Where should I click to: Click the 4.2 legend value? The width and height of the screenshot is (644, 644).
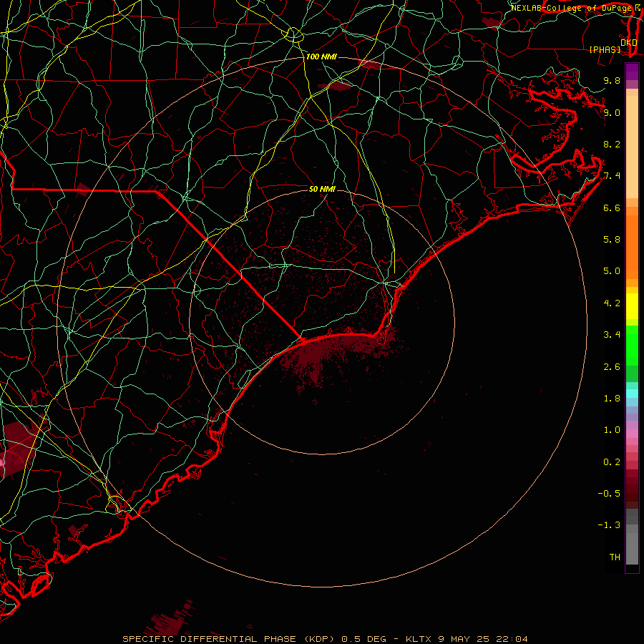[612, 303]
